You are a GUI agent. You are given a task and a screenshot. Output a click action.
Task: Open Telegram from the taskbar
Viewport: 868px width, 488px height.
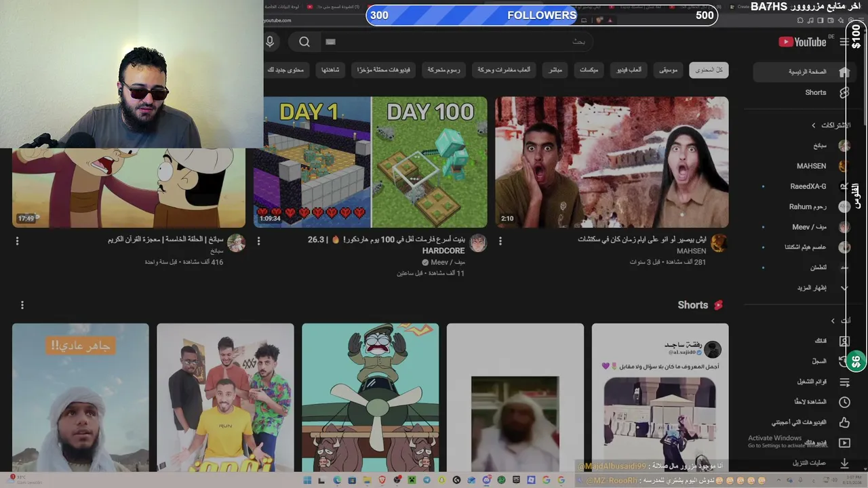coord(427,481)
